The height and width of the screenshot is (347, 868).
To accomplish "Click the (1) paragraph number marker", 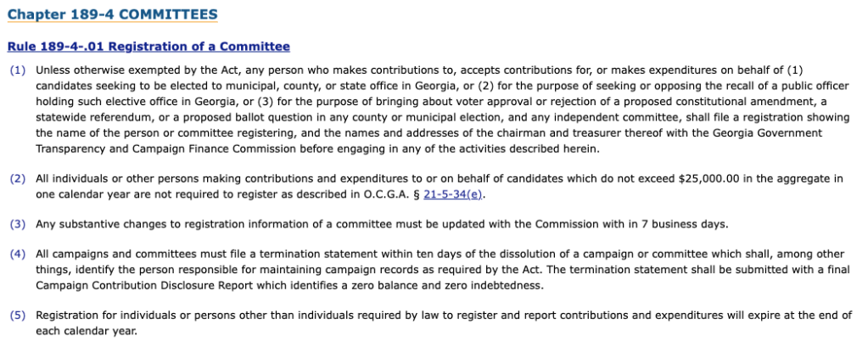I will click(18, 70).
